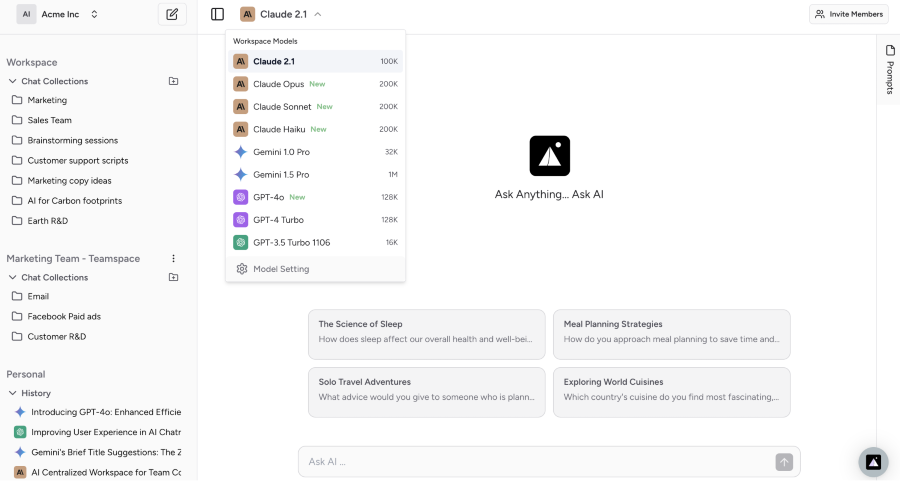Open Customer R&D folder

pos(56,337)
